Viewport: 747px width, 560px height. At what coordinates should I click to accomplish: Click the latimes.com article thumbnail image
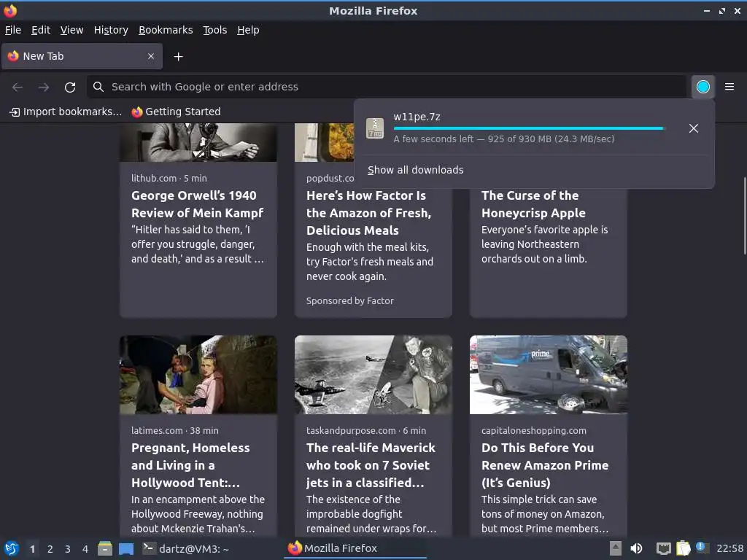pos(198,375)
